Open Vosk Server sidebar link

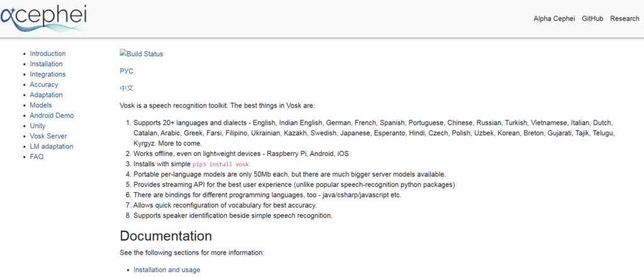pyautogui.click(x=48, y=136)
